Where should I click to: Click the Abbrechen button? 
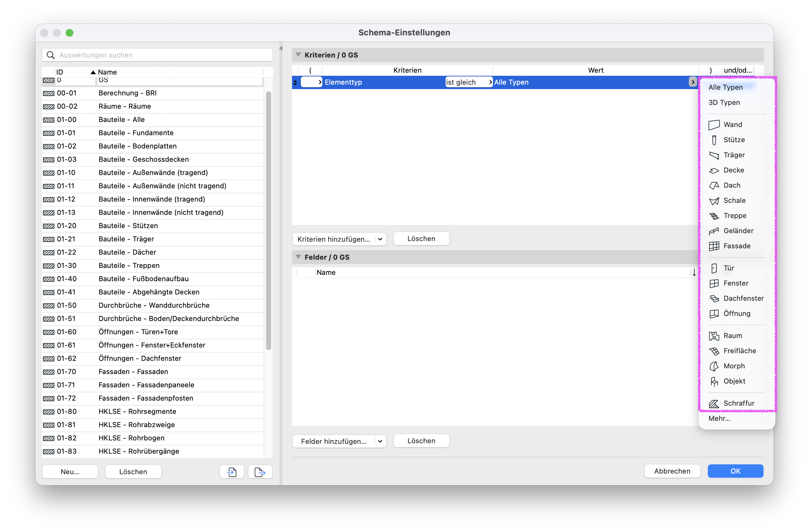point(672,471)
